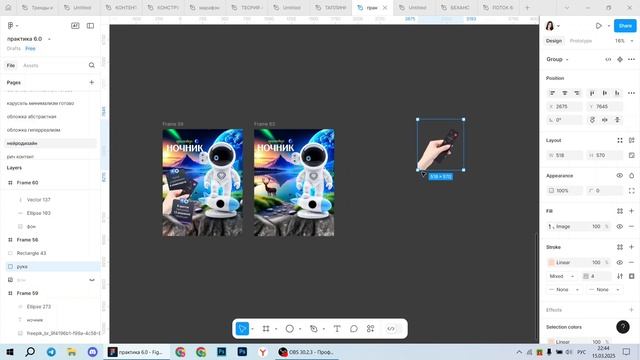This screenshot has height=360, width=640.
Task: Select the Comment tool
Action: 354,329
